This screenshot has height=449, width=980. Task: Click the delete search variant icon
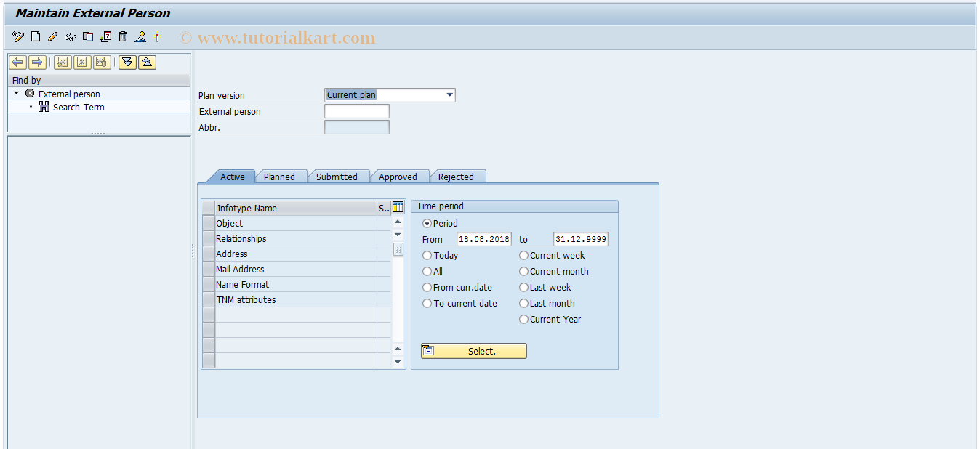coord(102,62)
